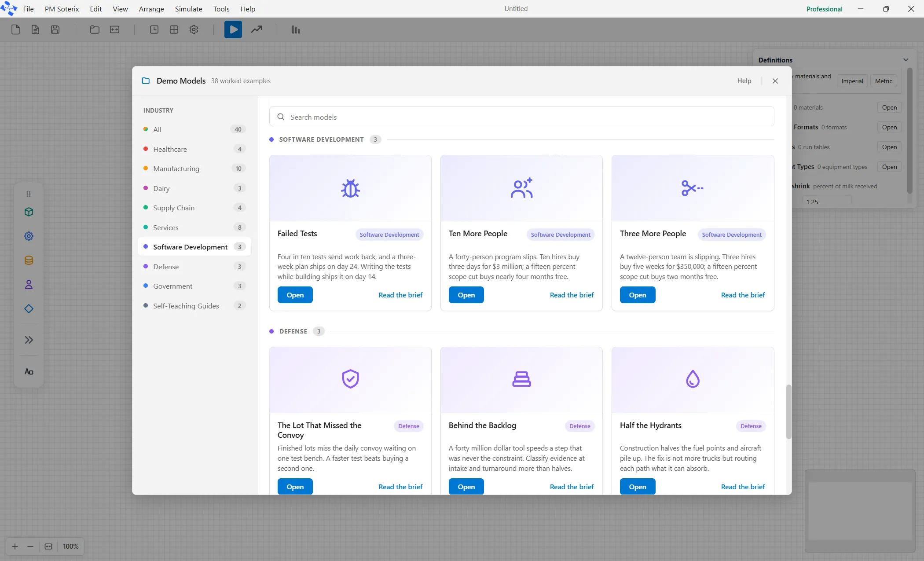Screen dimensions: 924x561
Task: Select the Defense industry filter
Action: pyautogui.click(x=194, y=267)
